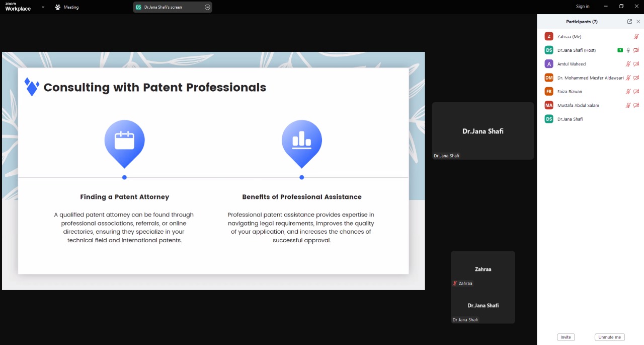
Task: Click Zahraa's muted microphone icon
Action: (636, 36)
